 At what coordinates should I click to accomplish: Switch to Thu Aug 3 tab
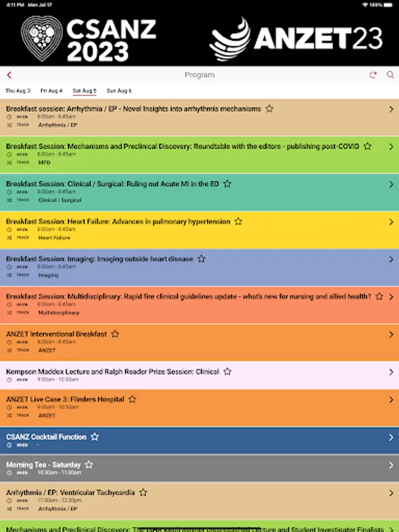click(x=18, y=90)
